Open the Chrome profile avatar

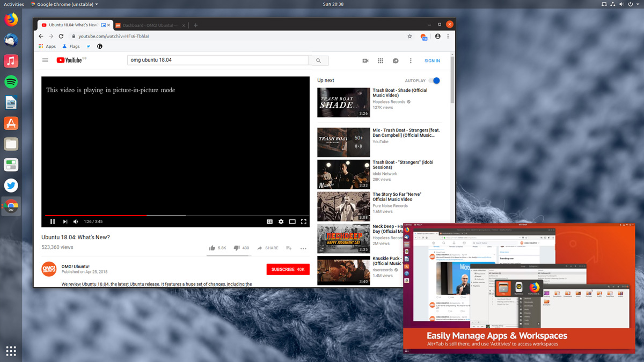pos(438,36)
